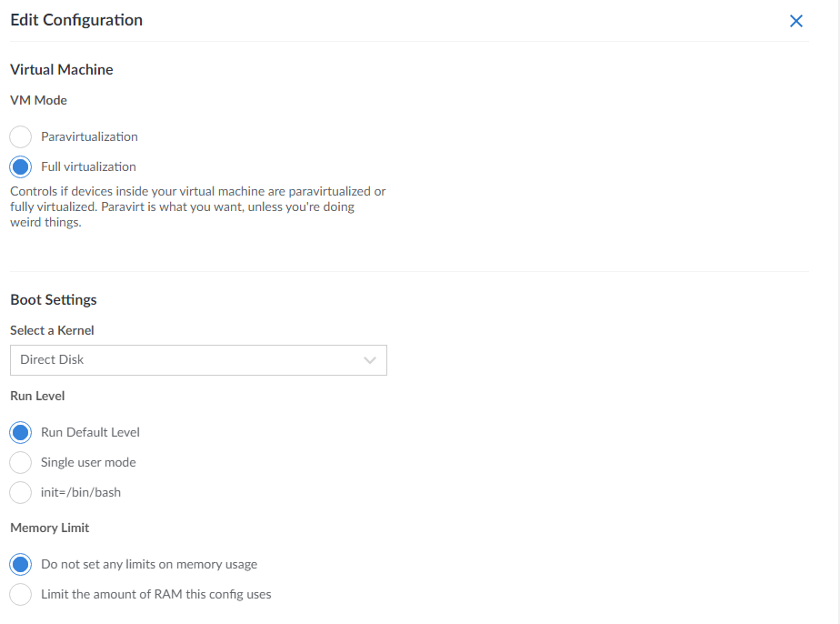
Task: Click the Edit Configuration title
Action: tap(76, 20)
